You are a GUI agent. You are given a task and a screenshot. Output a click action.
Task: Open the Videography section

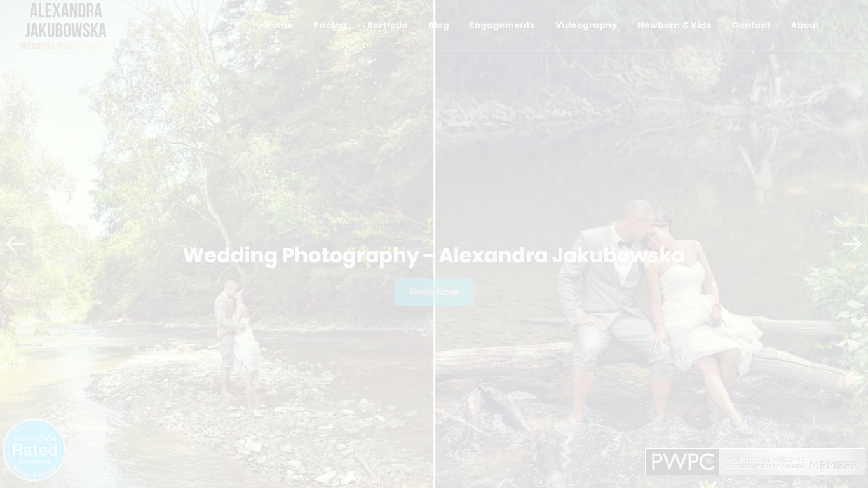click(586, 25)
